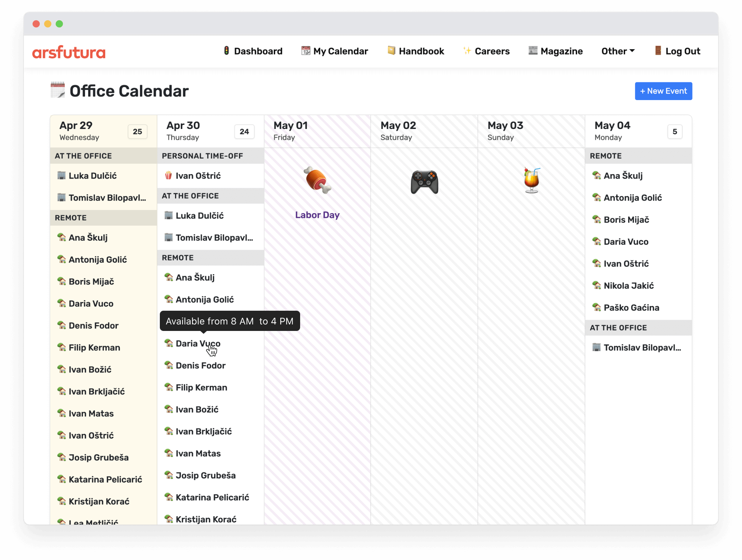Image resolution: width=742 pixels, height=560 pixels.
Task: Click office building icon beside Luka Dulčić on Apr 29
Action: tap(61, 176)
